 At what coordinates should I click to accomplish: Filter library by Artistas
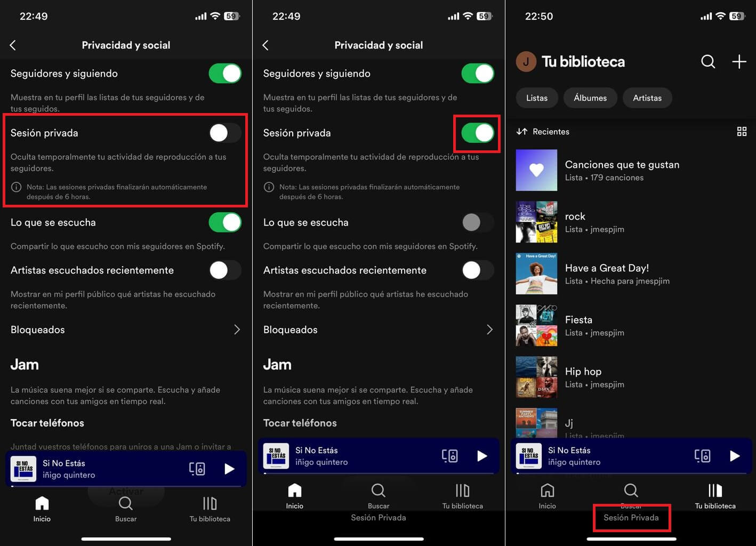tap(647, 98)
